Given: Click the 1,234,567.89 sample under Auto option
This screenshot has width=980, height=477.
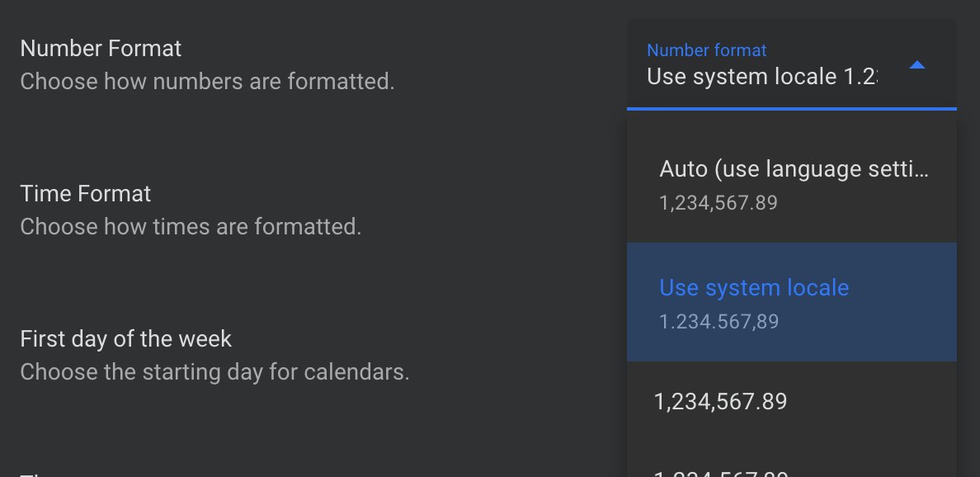Looking at the screenshot, I should [x=719, y=203].
